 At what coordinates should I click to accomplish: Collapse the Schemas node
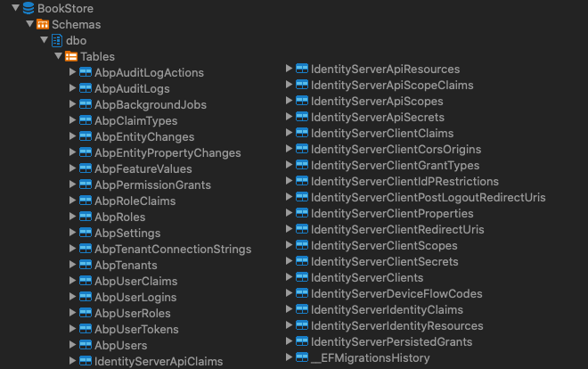click(30, 24)
